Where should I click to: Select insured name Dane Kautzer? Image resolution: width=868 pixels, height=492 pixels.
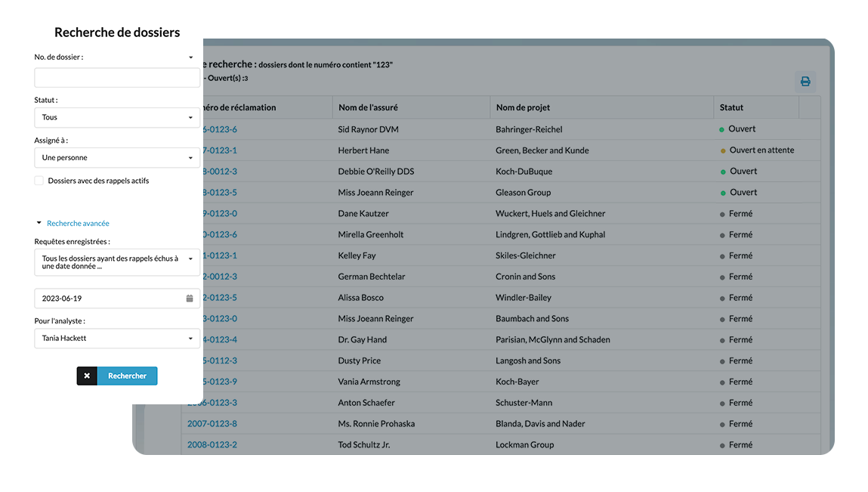pos(363,214)
